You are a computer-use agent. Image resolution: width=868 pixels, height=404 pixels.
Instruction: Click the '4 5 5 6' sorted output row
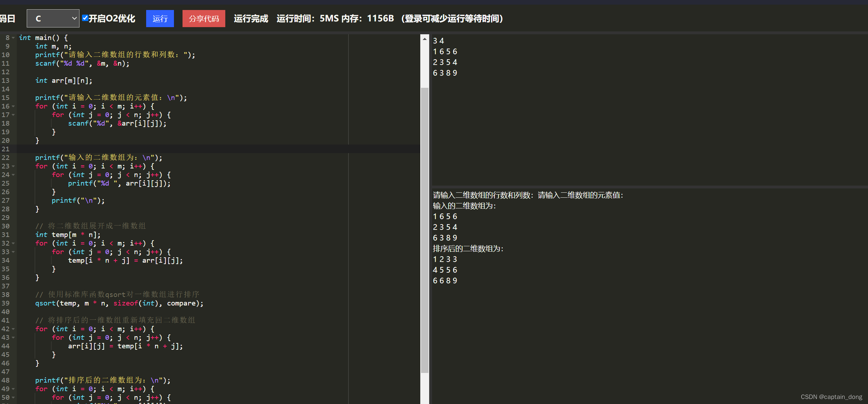(x=445, y=270)
